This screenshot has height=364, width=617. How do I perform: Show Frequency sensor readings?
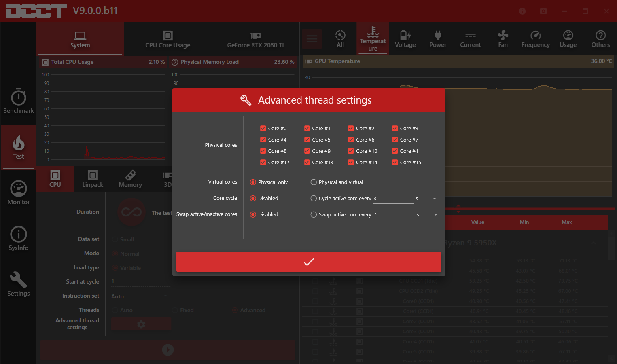535,39
